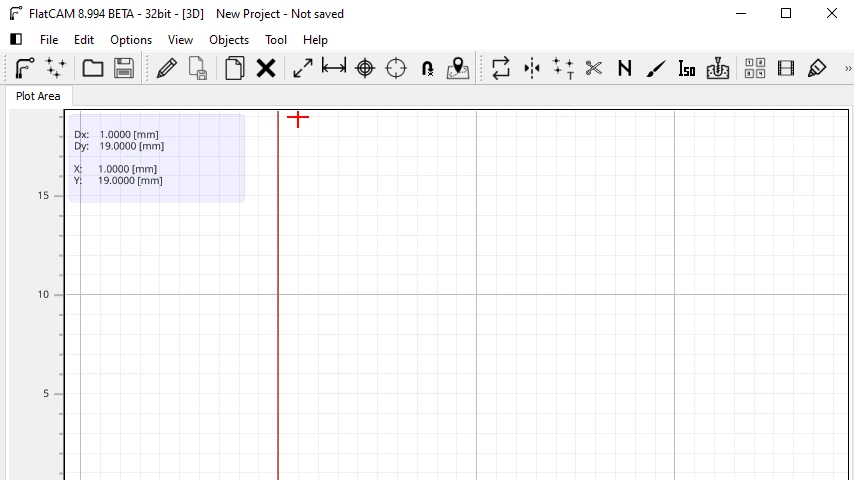Click the Set Origin crosshair icon

365,68
